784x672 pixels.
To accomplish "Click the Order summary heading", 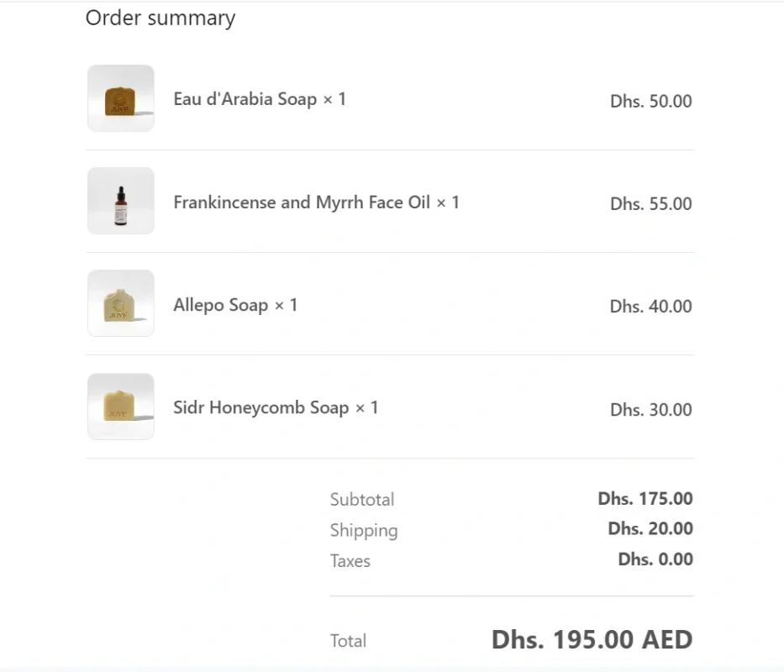I will tap(159, 18).
